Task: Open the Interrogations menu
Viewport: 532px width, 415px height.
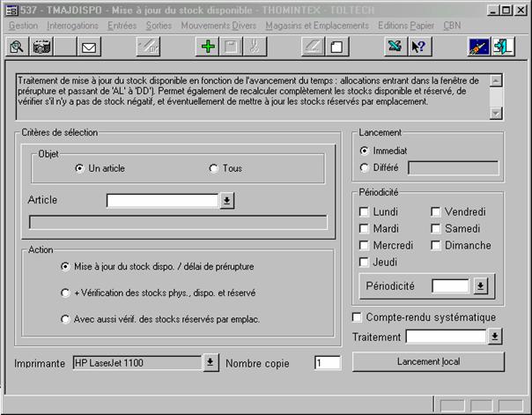Action: pos(71,26)
